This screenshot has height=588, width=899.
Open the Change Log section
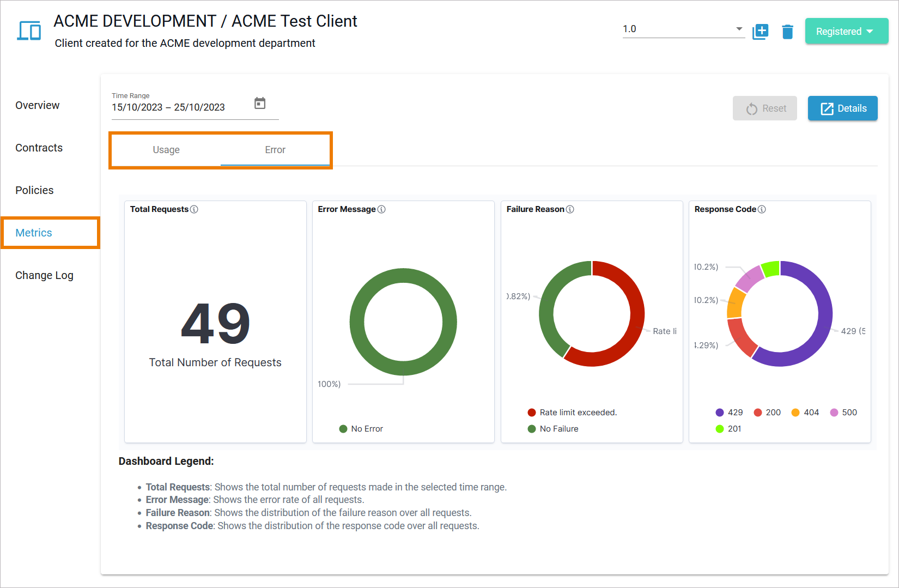point(44,275)
